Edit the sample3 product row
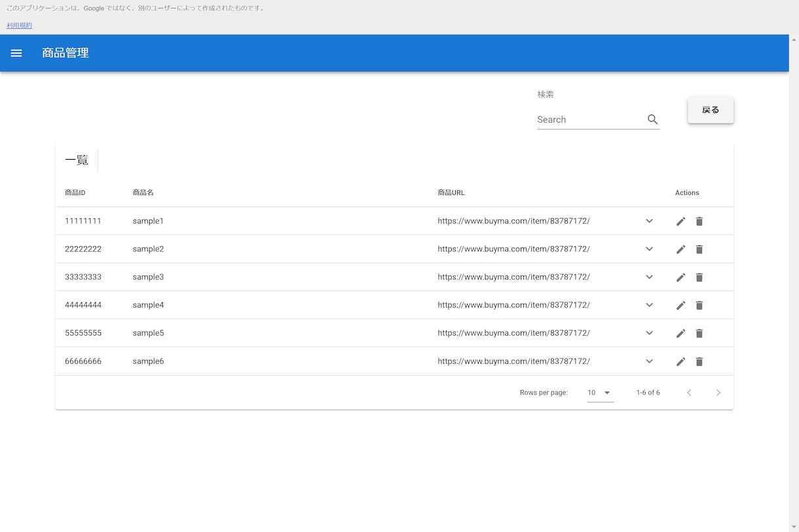799x532 pixels. coord(680,277)
